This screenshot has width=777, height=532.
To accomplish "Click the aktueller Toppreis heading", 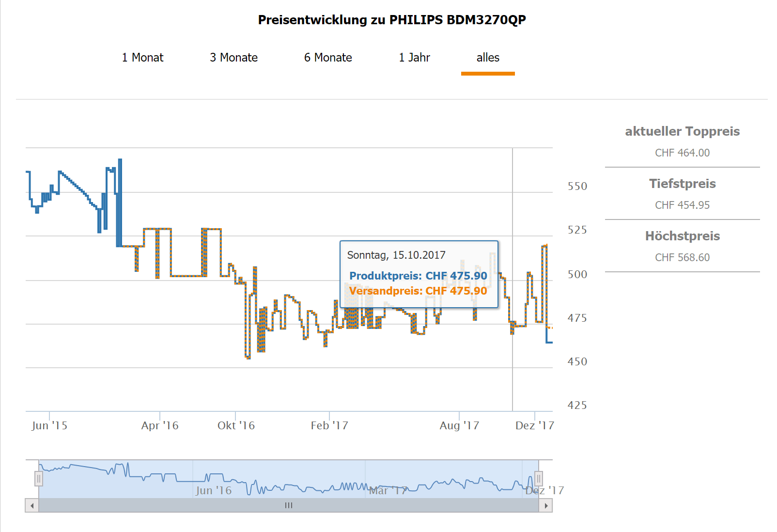I will pyautogui.click(x=682, y=131).
